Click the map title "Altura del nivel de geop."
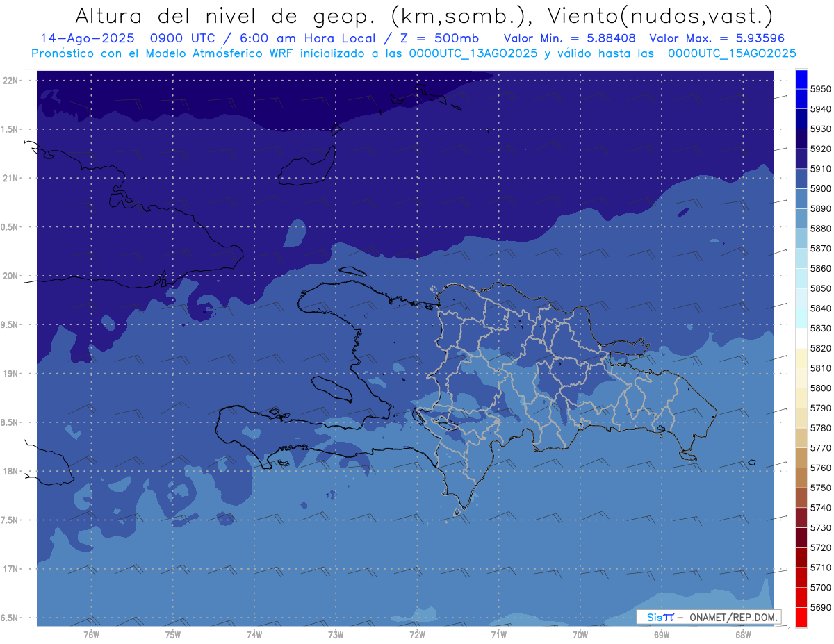 224,16
